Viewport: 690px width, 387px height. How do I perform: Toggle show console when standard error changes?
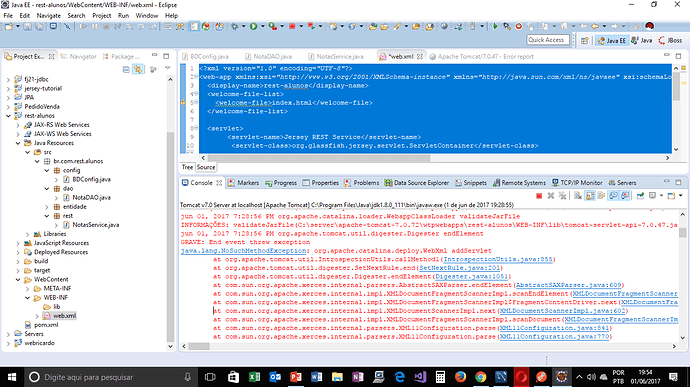pos(625,195)
